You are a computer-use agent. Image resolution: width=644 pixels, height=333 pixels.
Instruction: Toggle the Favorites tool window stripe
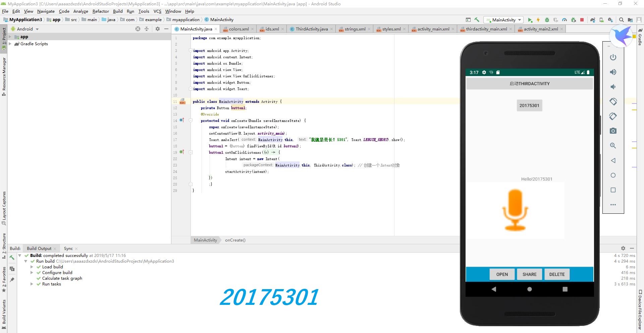[4, 279]
